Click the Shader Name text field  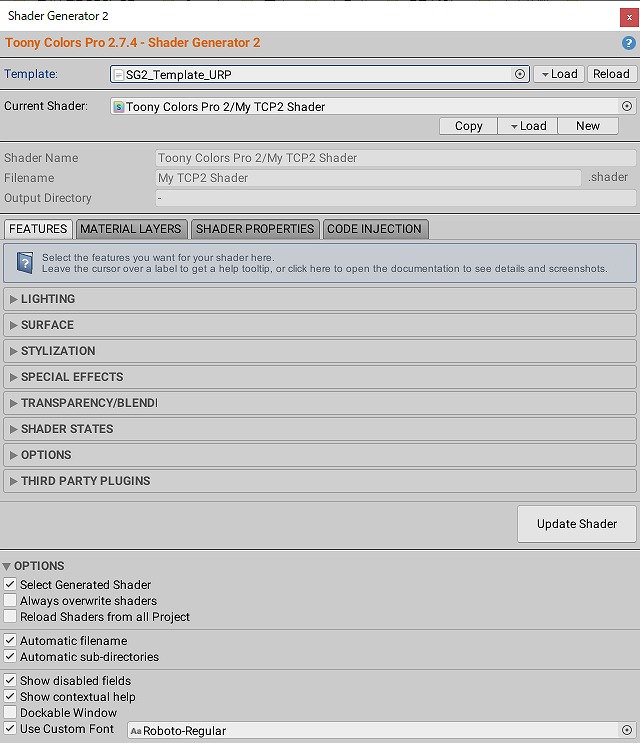point(396,158)
